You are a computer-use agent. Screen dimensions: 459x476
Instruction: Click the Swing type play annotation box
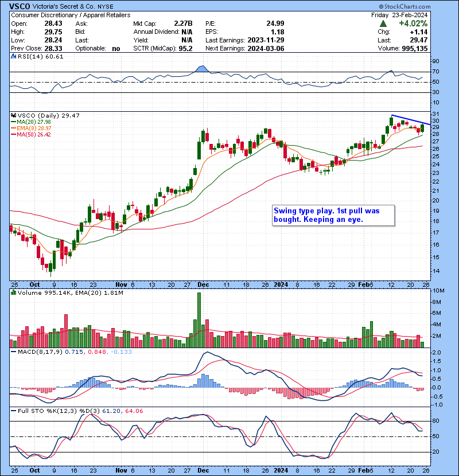pos(333,215)
